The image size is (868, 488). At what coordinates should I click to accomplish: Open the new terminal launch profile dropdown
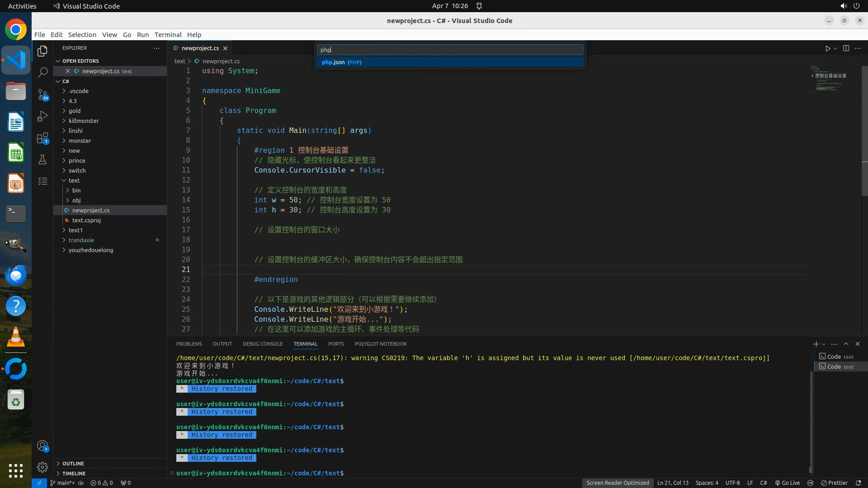coord(824,344)
